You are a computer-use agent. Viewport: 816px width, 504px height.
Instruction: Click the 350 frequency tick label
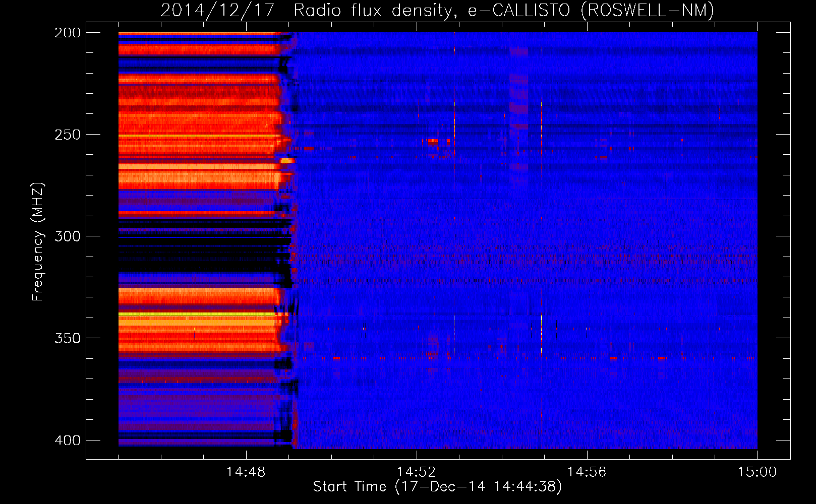click(68, 338)
